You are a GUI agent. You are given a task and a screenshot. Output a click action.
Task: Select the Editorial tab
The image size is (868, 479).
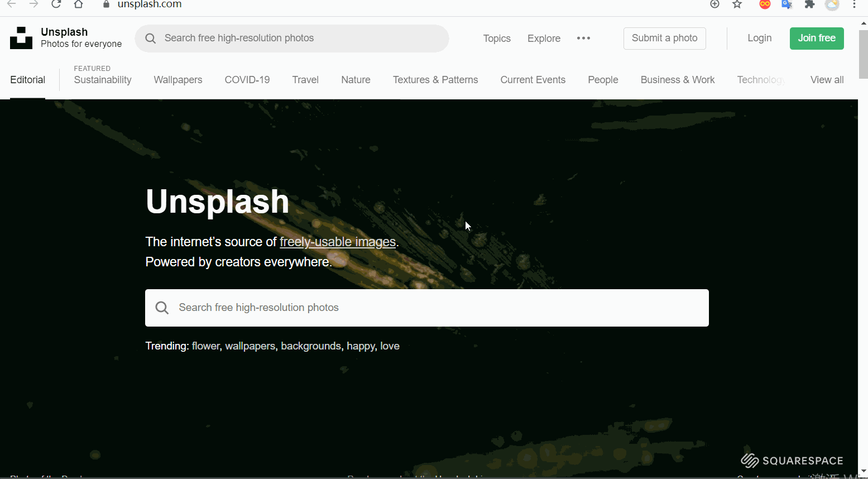pyautogui.click(x=27, y=80)
